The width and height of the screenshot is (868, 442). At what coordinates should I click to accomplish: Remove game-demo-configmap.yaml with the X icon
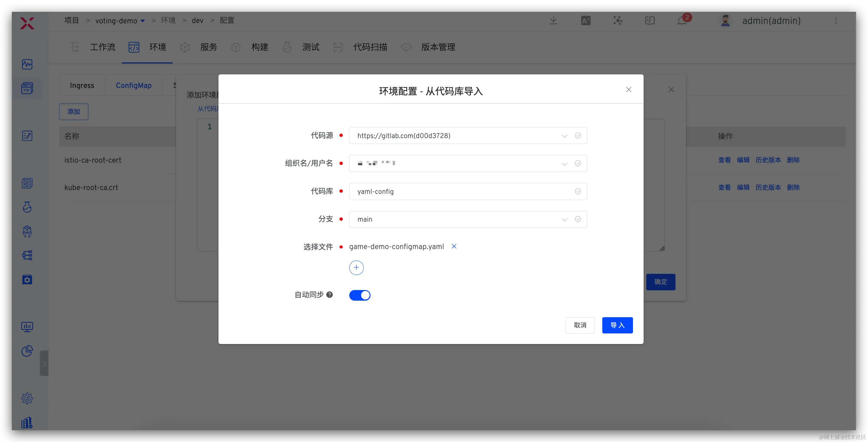pos(454,246)
